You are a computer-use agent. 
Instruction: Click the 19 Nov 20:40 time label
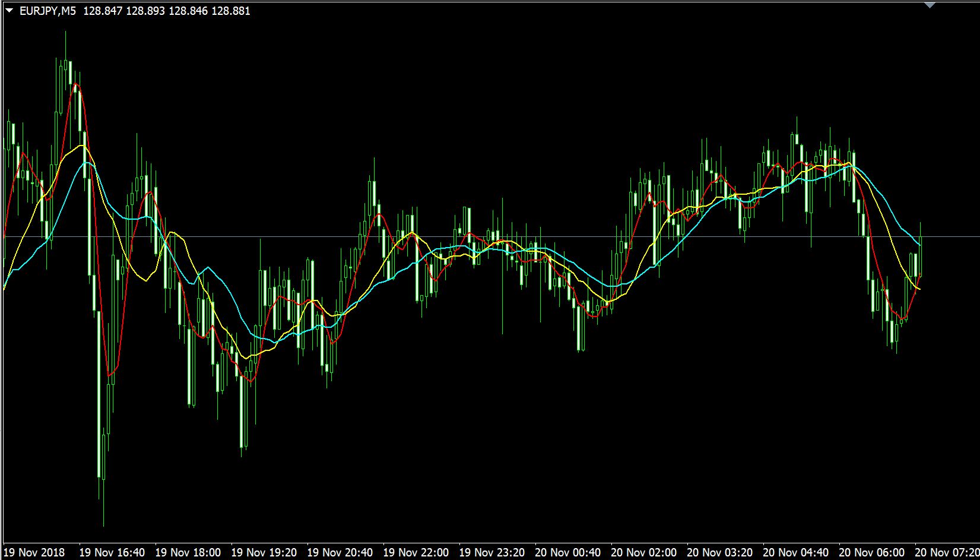click(x=340, y=552)
